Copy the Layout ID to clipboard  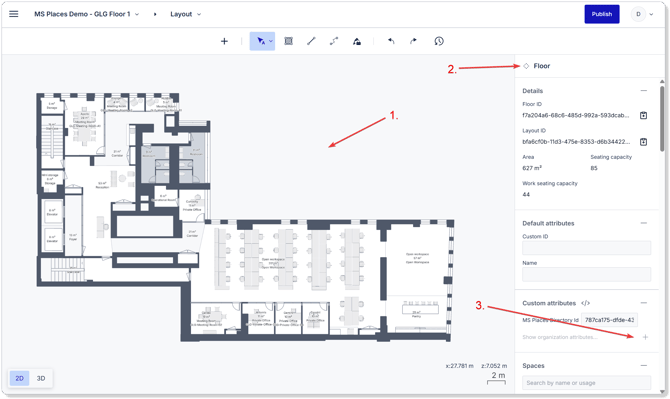click(643, 142)
